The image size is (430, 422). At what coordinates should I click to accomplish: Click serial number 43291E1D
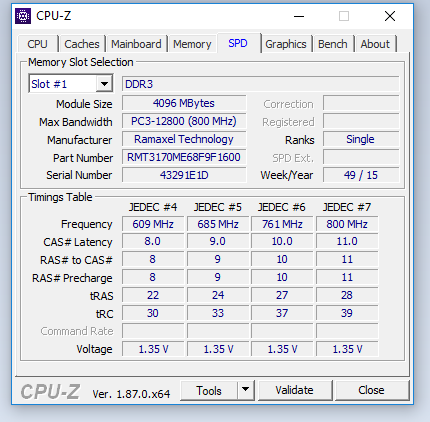184,175
